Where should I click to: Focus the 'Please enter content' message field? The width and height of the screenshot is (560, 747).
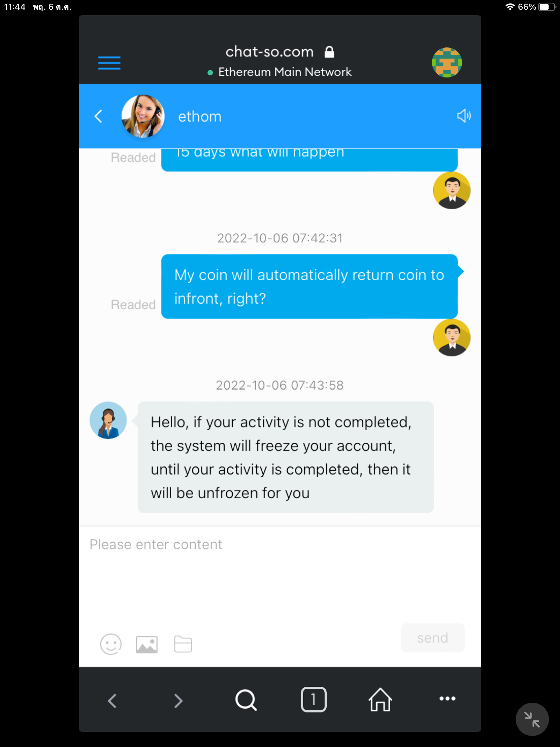[x=280, y=574]
